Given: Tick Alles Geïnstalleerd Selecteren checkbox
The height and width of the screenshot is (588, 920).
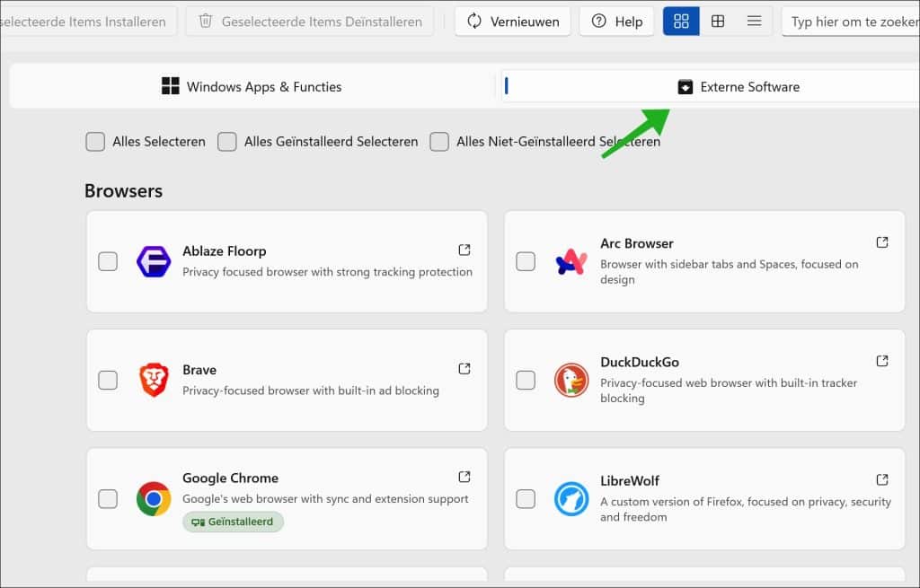Looking at the screenshot, I should pos(227,141).
